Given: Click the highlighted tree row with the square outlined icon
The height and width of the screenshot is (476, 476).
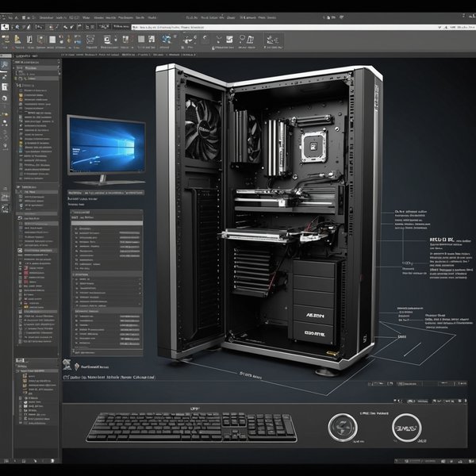Looking at the screenshot, I should point(36,251).
